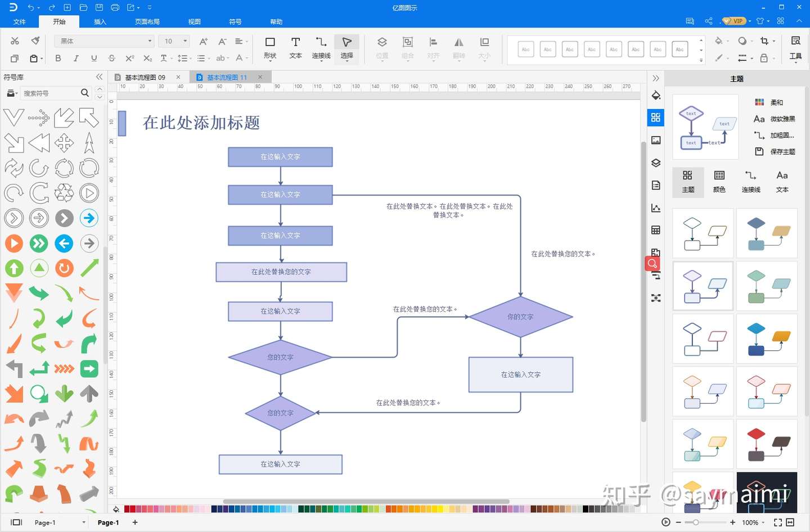Click the 连接线 theme panel button
This screenshot has height=532, width=810.
click(x=751, y=182)
